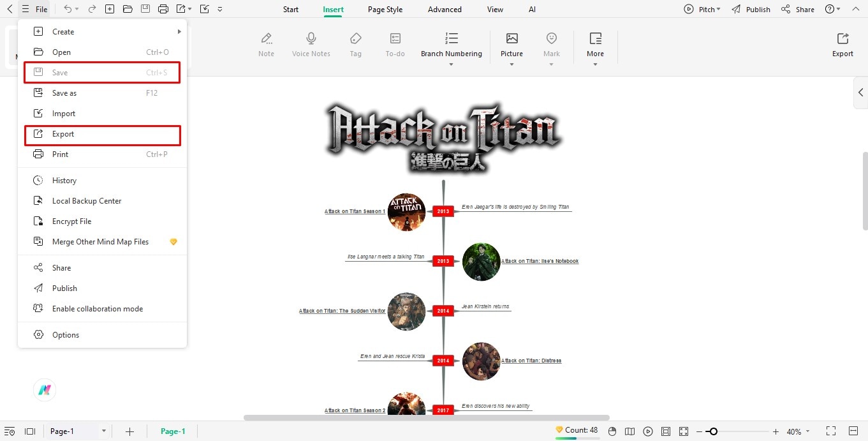Choose Share in the File menu

coord(102,268)
